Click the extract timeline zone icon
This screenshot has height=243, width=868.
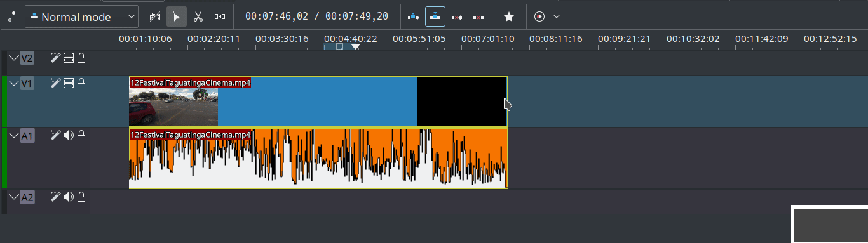tap(478, 16)
